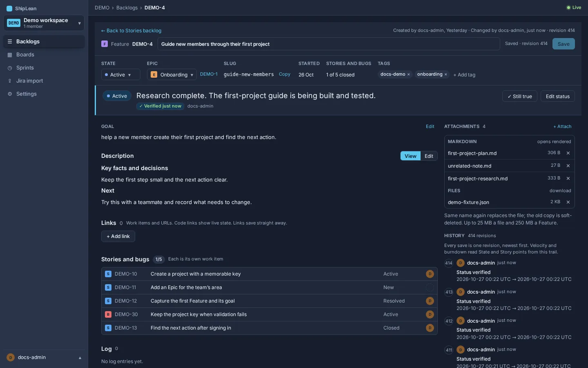Click the Backlogs breadcrumb
This screenshot has height=368, width=588.
click(127, 8)
